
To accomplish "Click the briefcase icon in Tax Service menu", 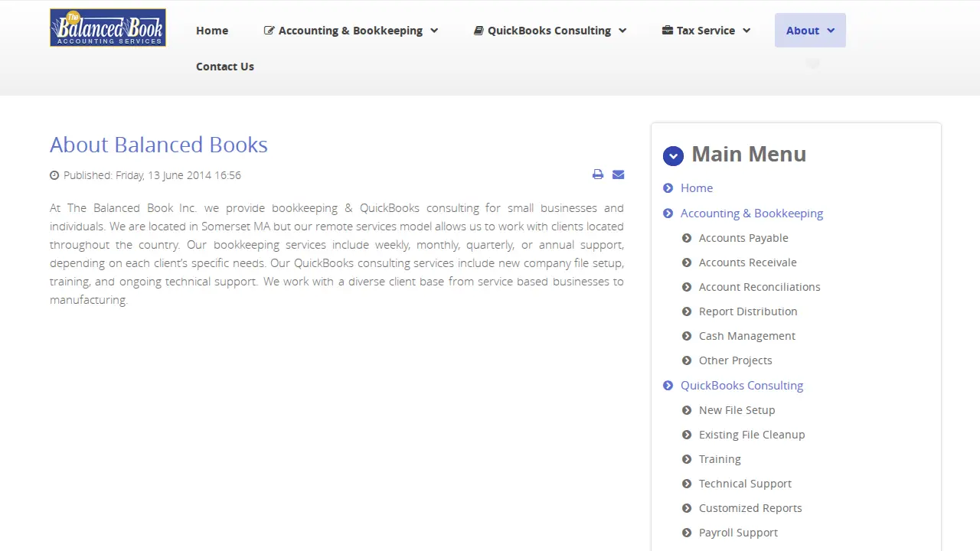I will [668, 31].
